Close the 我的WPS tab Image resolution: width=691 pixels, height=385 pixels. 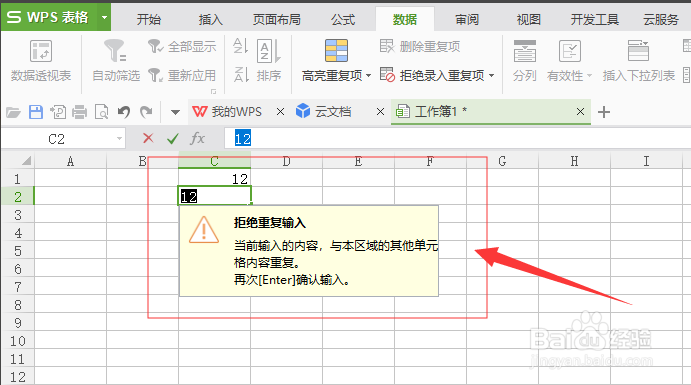[x=280, y=112]
